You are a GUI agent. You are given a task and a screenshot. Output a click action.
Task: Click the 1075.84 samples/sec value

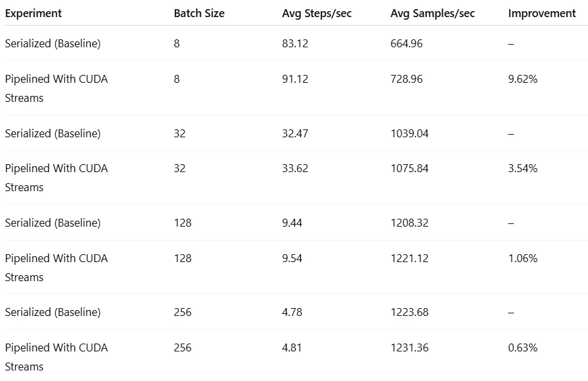(x=409, y=168)
